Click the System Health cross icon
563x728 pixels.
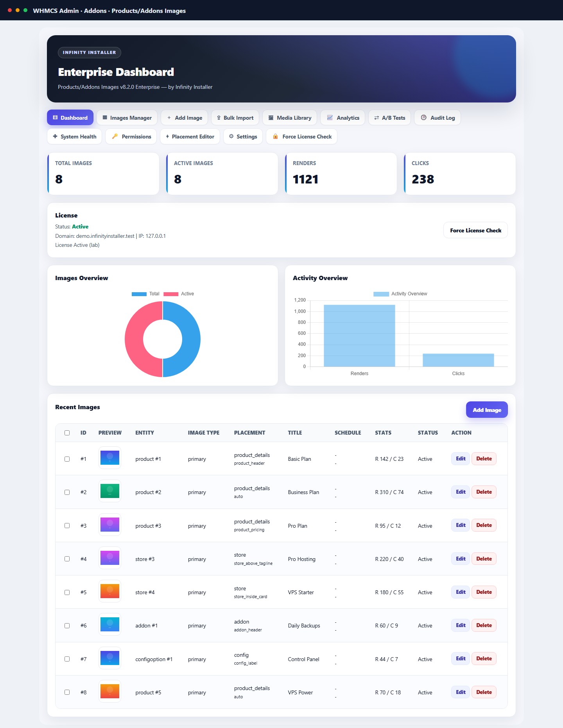click(x=55, y=136)
